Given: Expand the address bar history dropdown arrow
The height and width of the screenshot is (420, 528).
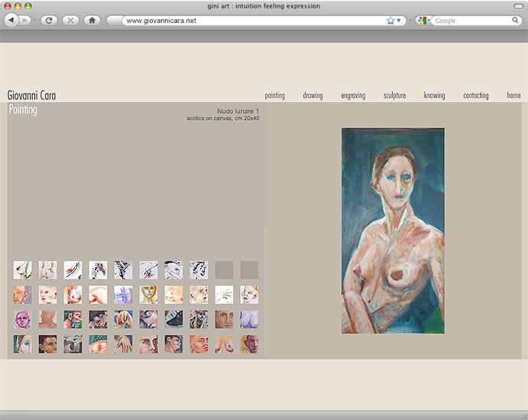Looking at the screenshot, I should (399, 21).
